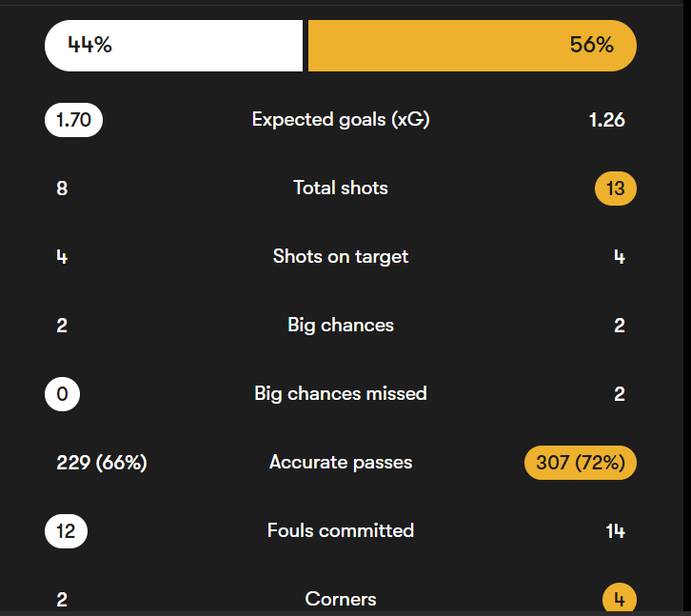691x616 pixels.
Task: Click the Fouls committed label
Action: (x=341, y=531)
